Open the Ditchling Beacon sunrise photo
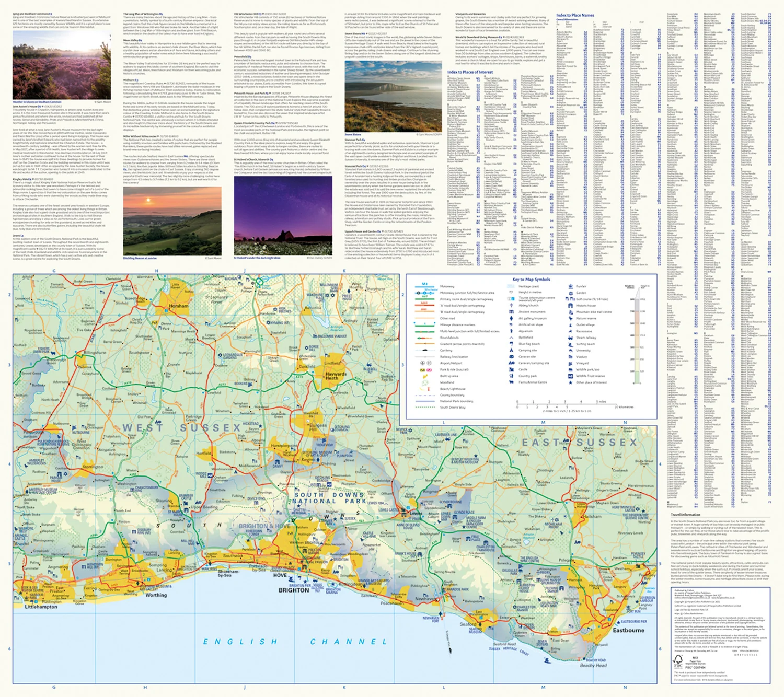This screenshot has height=697, width=784. click(172, 220)
